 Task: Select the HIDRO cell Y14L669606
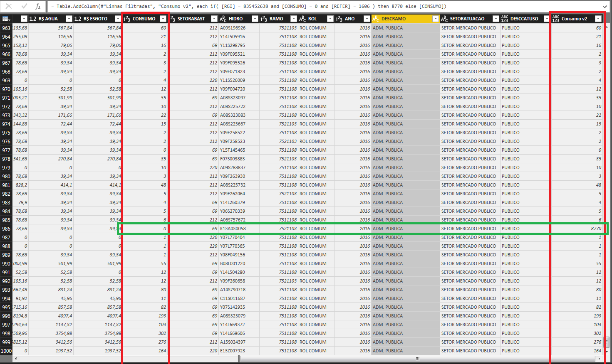(239, 333)
